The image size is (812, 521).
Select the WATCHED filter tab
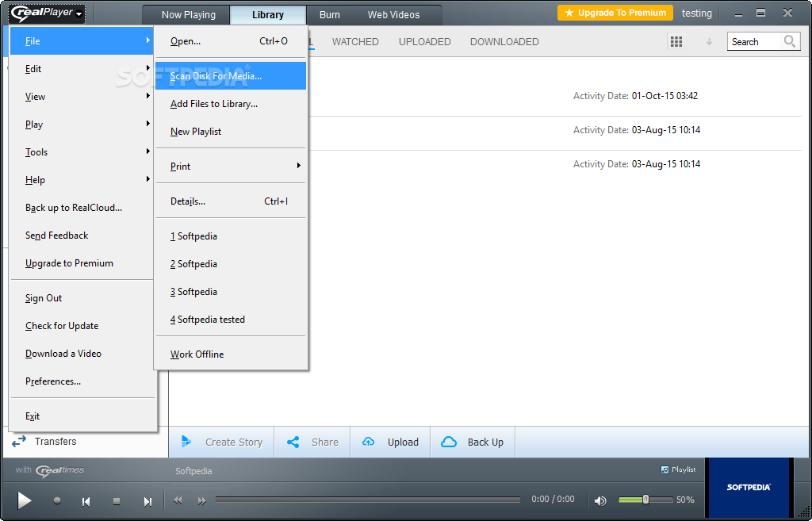tap(355, 42)
